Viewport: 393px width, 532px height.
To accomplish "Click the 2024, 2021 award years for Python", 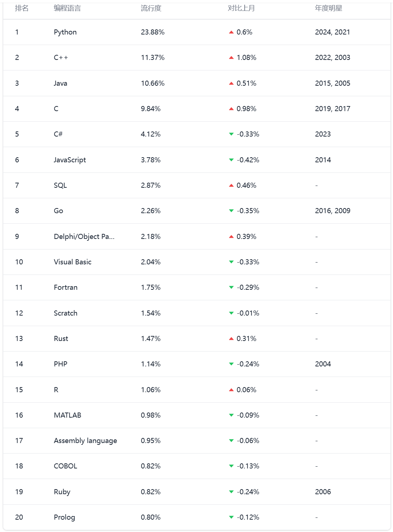I will pyautogui.click(x=332, y=32).
